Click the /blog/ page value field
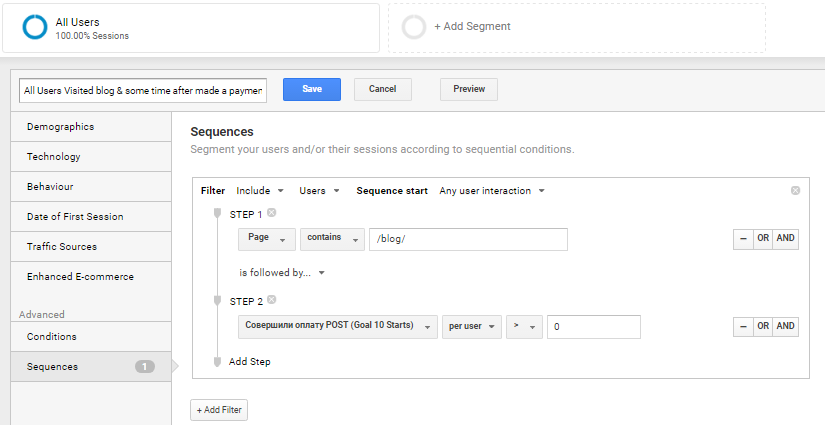The width and height of the screenshot is (825, 425). [468, 239]
